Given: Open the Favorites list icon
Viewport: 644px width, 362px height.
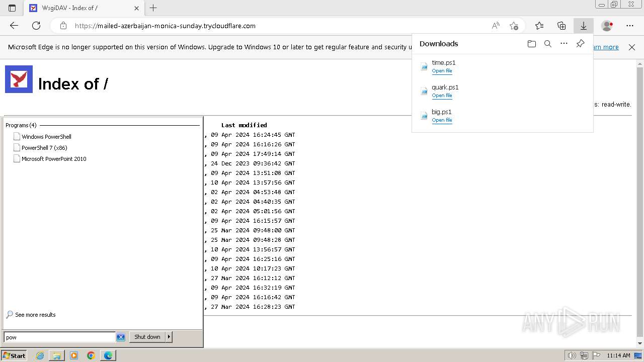Looking at the screenshot, I should 539,26.
